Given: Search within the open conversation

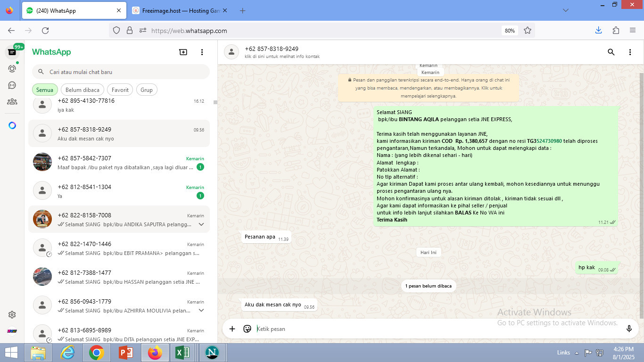Looking at the screenshot, I should pos(611,52).
